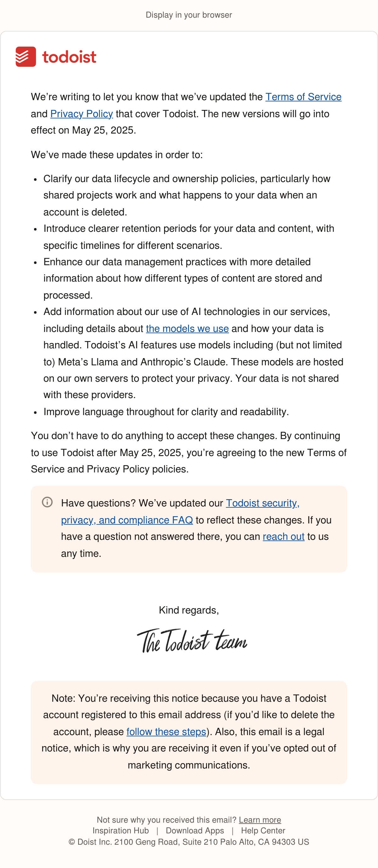Image resolution: width=378 pixels, height=868 pixels.
Task: Select Download Apps in footer
Action: [x=195, y=831]
